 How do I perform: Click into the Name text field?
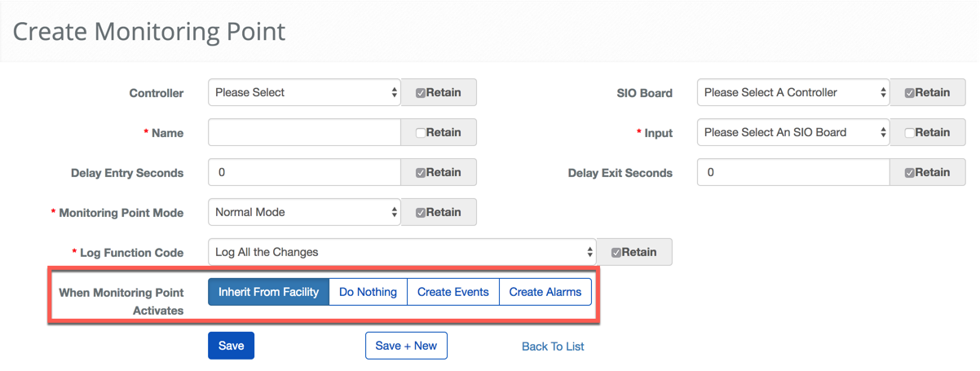click(304, 133)
